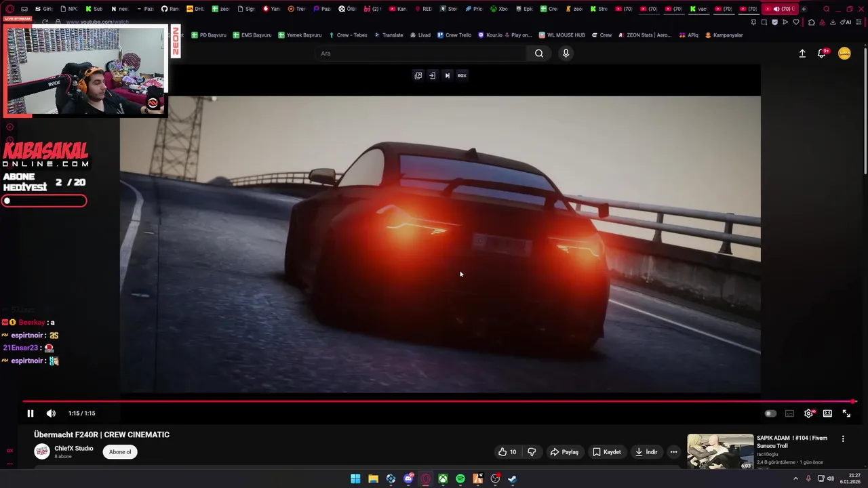The height and width of the screenshot is (488, 868).
Task: Like the video with thumbs up
Action: [507, 452]
